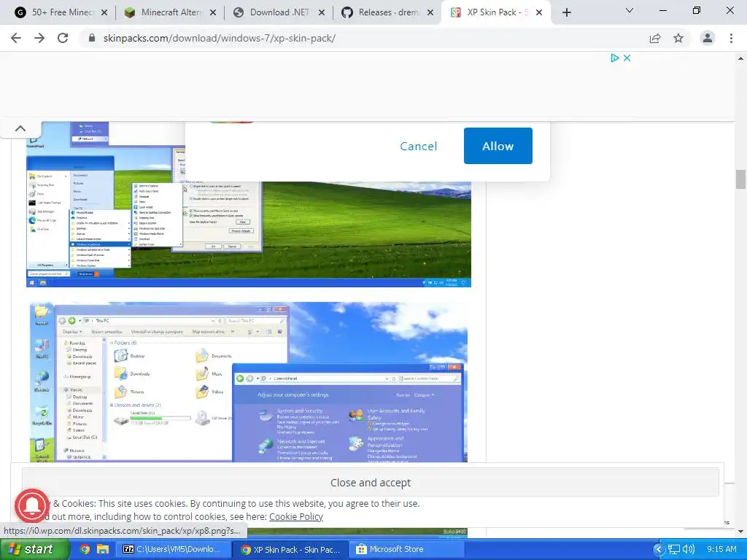Open the XP explorer screenshot thumbnail
The image size is (747, 560).
tap(248, 382)
